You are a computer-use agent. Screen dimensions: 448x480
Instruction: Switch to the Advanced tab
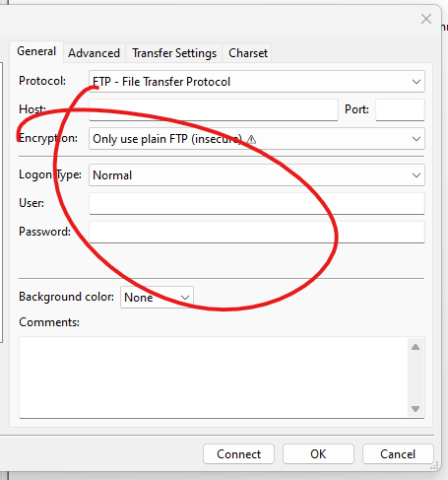pyautogui.click(x=94, y=53)
